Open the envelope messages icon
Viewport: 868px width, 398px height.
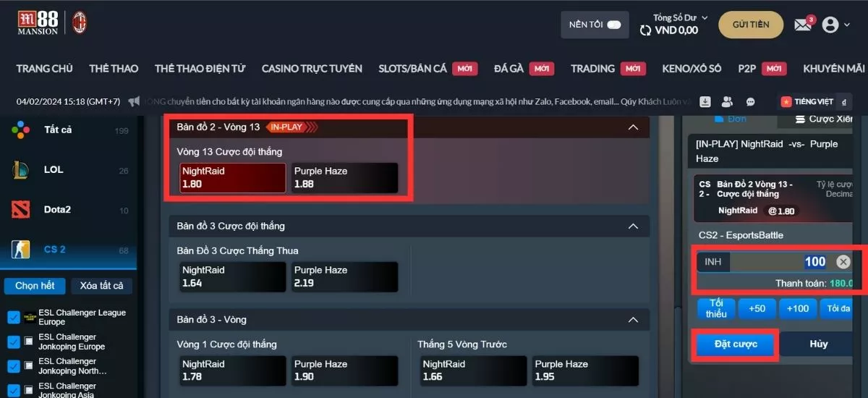click(802, 25)
